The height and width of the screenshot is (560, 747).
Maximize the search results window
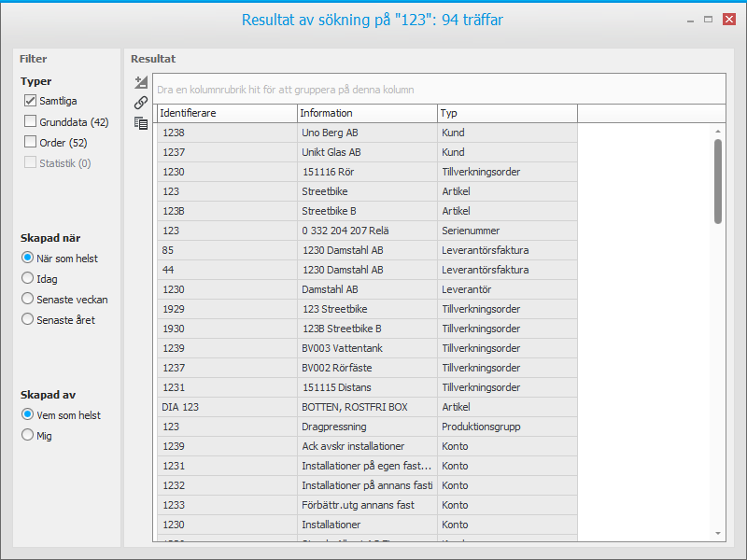[x=709, y=19]
